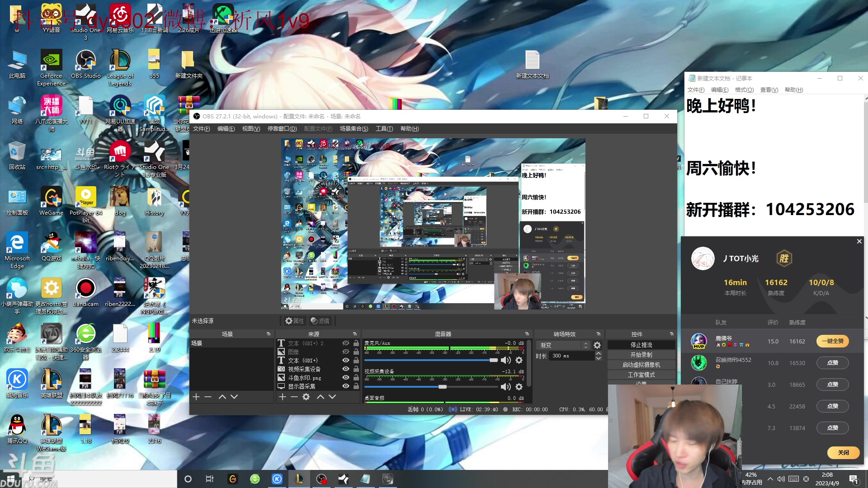Screen dimensions: 868x488
Task: Click 工作室模式 studio mode button
Action: [641, 375]
